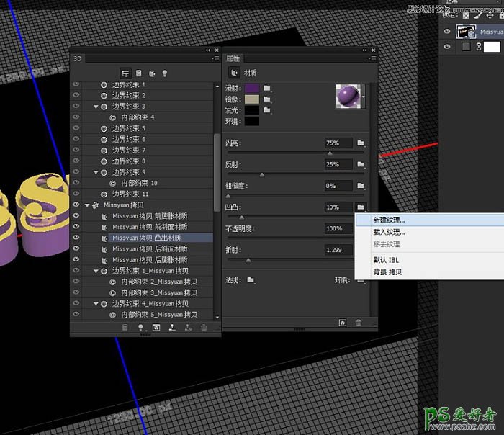Click the 反射 slider handle
The image size is (504, 435).
[x=262, y=175]
